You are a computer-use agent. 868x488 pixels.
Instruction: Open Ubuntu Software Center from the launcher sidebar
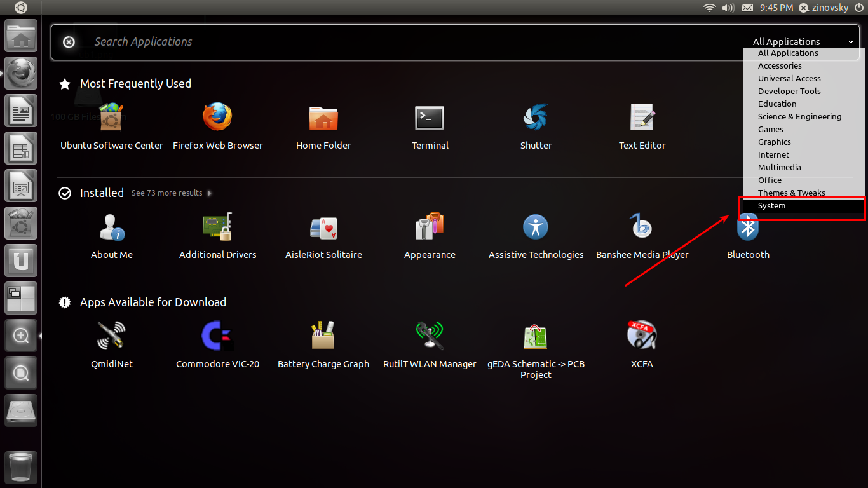pos(21,223)
